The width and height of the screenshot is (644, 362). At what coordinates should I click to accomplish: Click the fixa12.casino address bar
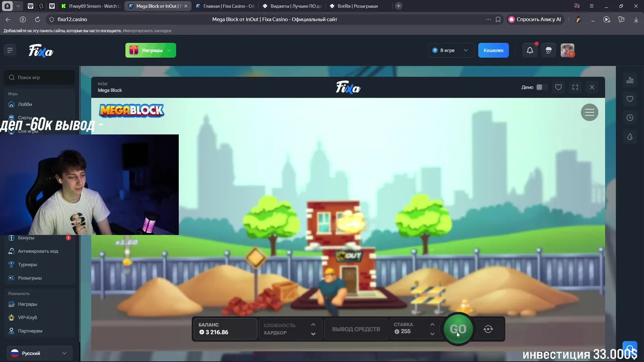click(x=72, y=19)
